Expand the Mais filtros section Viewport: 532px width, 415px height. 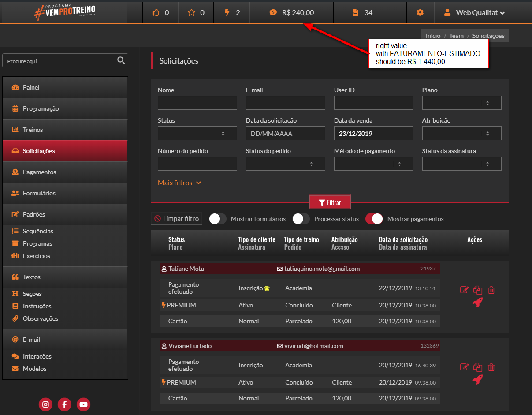pyautogui.click(x=179, y=183)
